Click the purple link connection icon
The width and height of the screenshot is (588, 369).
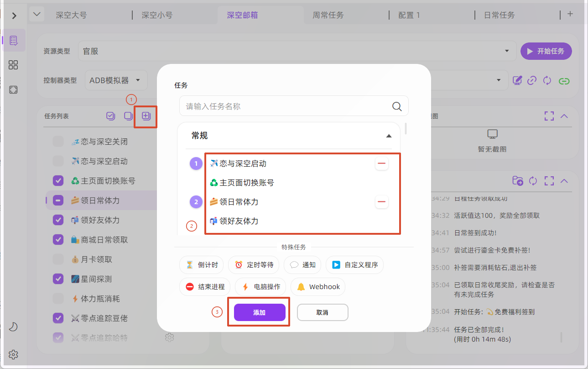point(532,80)
